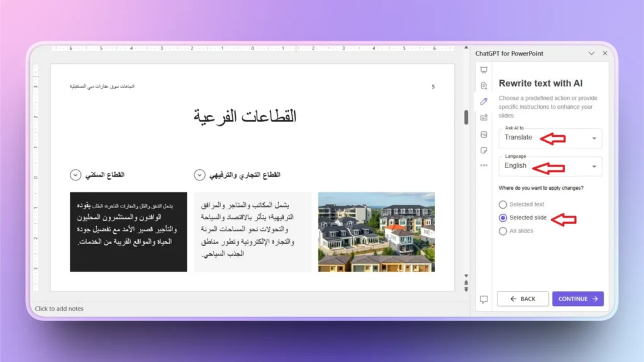
Task: Open the feedback chat bubble at sidebar bottom
Action: 484,300
